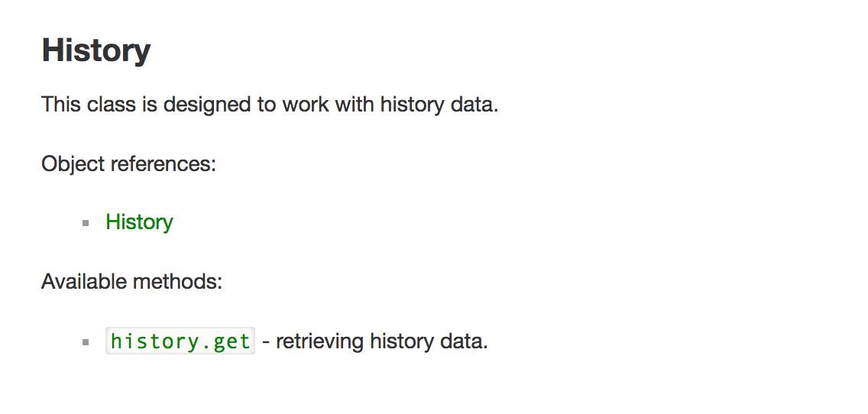Screen dimensions: 868x414
Task: Open the green History object reference link
Action: [x=139, y=222]
